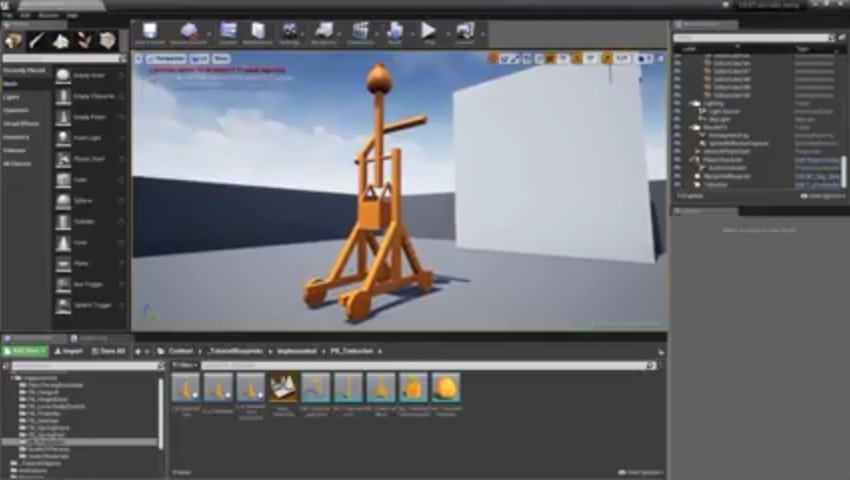Open the Cinematics toolbar icon
850x480 pixels.
[360, 34]
